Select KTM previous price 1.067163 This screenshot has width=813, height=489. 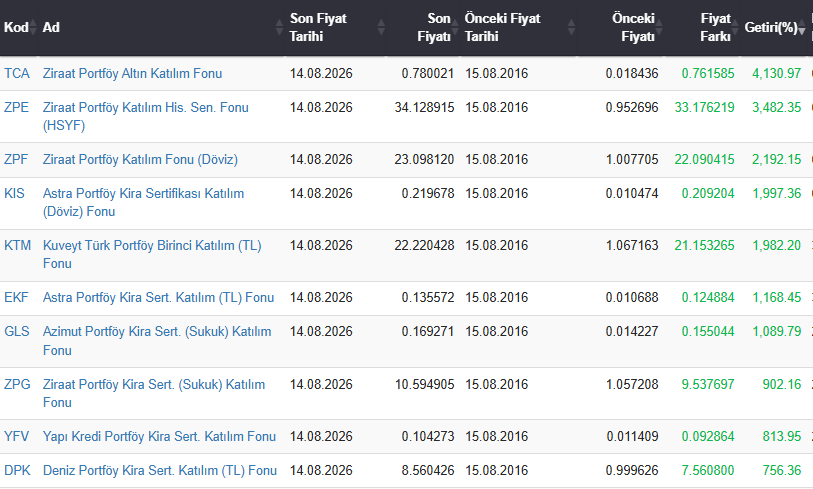pos(632,245)
